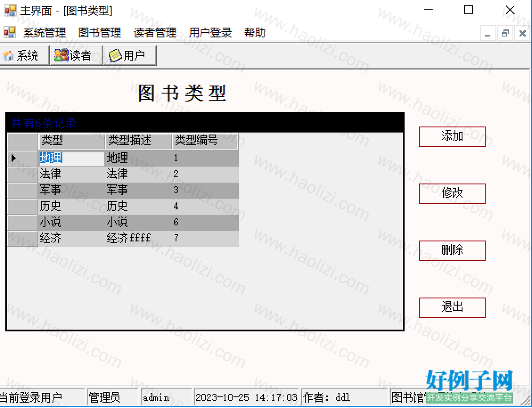Click the MDI child icon beside 系统管理
Image resolution: width=532 pixels, height=408 pixels.
click(x=9, y=33)
